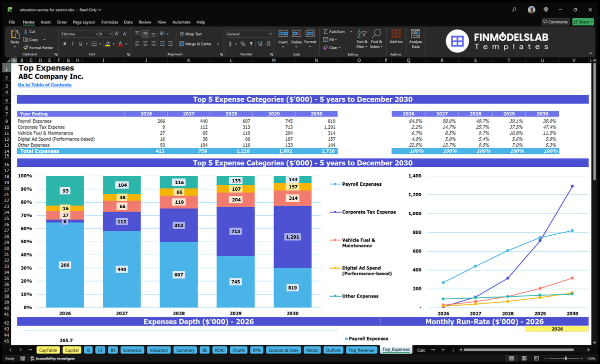The image size is (600, 364).
Task: Toggle Center horizontal alignment
Action: click(x=145, y=44)
